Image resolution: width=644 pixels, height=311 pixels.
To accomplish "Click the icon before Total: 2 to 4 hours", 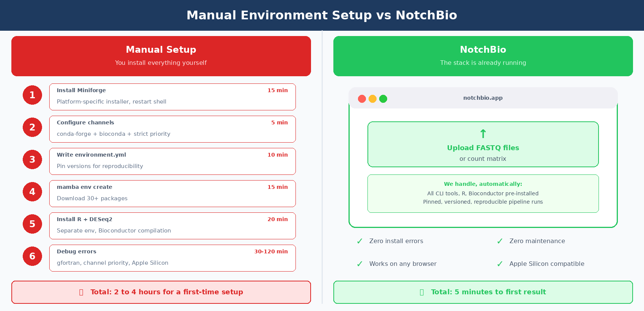I will (x=81, y=292).
